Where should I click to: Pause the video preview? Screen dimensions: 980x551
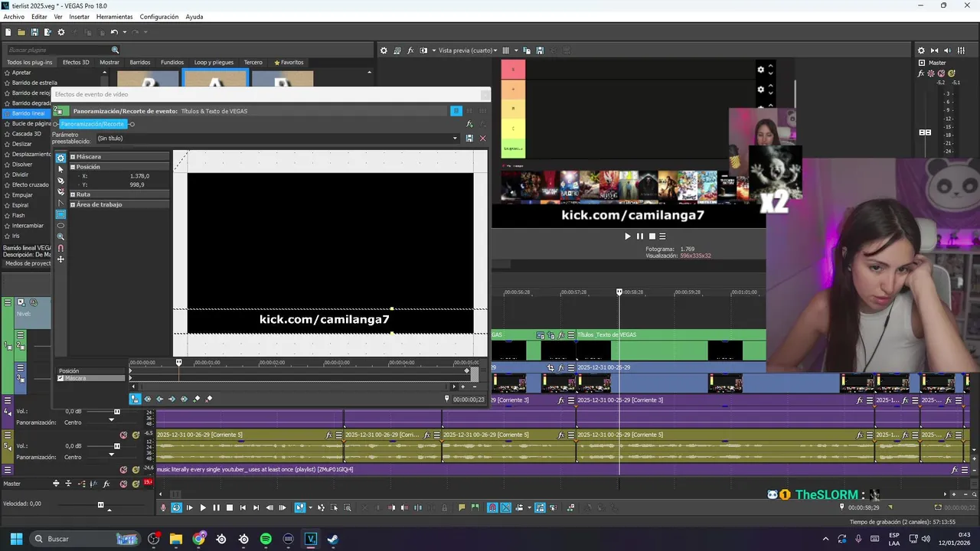(x=640, y=236)
